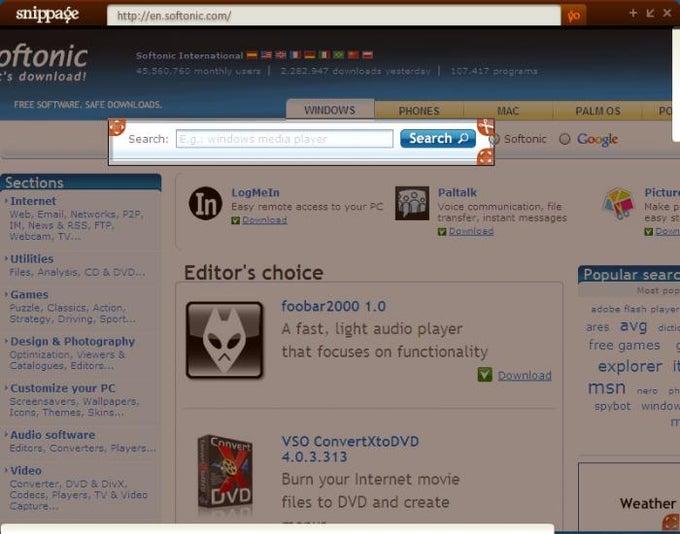Image resolution: width=680 pixels, height=534 pixels.
Task: Click inside the Softonic search field
Action: pos(284,139)
